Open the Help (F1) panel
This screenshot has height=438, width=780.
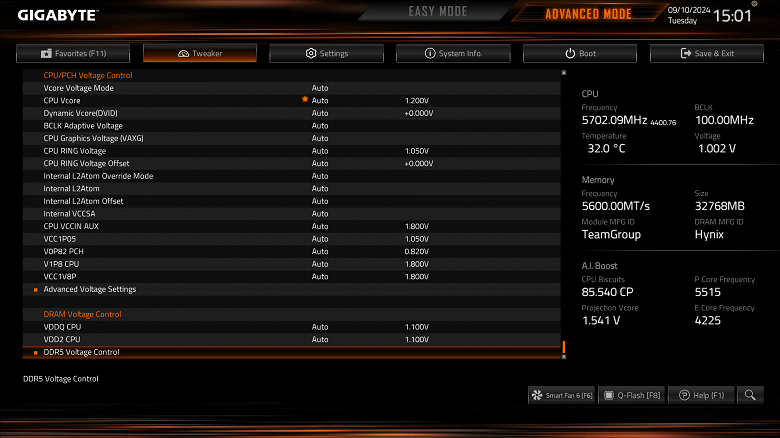coord(701,395)
